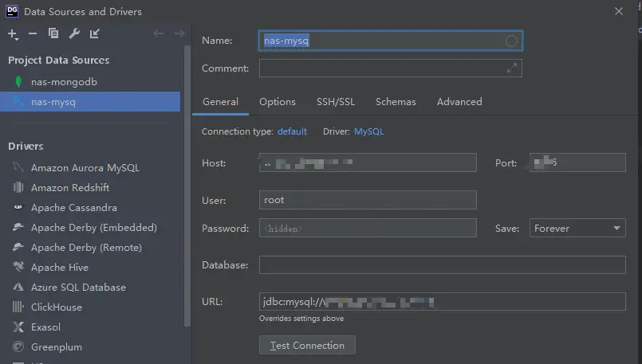Remove selected data source with minus icon

click(33, 33)
